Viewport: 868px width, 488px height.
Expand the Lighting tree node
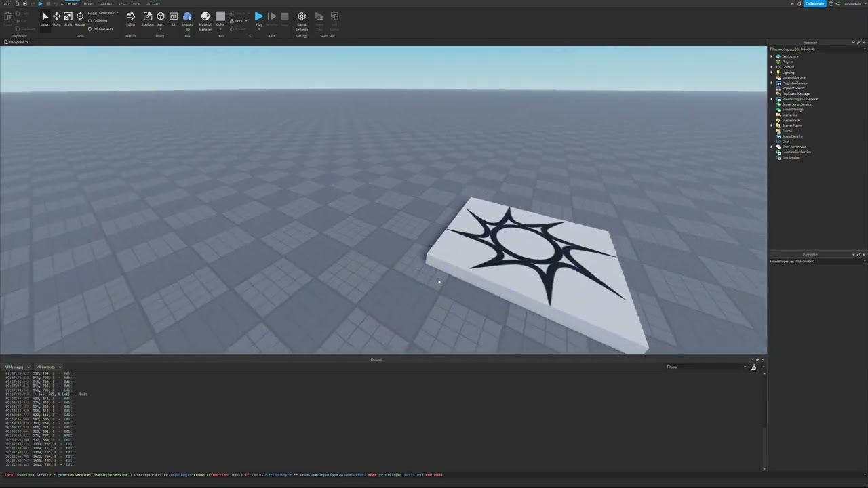pos(772,73)
